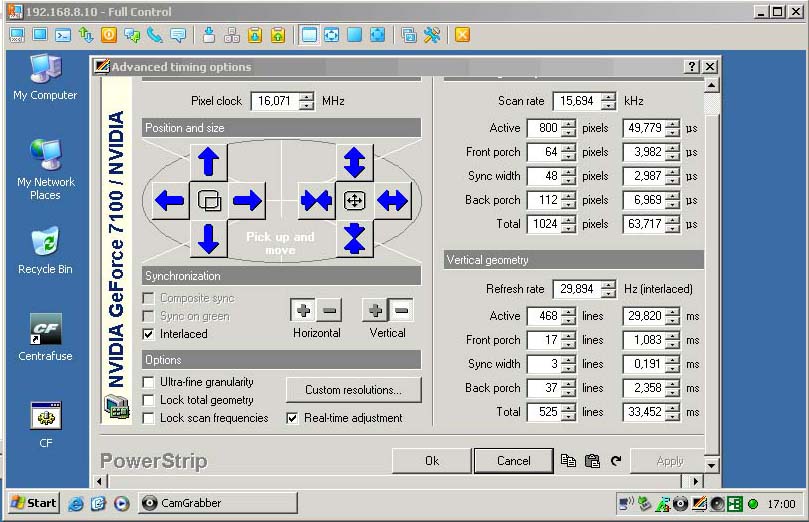Enable Lock total geometry checkbox
This screenshot has height=522, width=809.
coord(149,400)
